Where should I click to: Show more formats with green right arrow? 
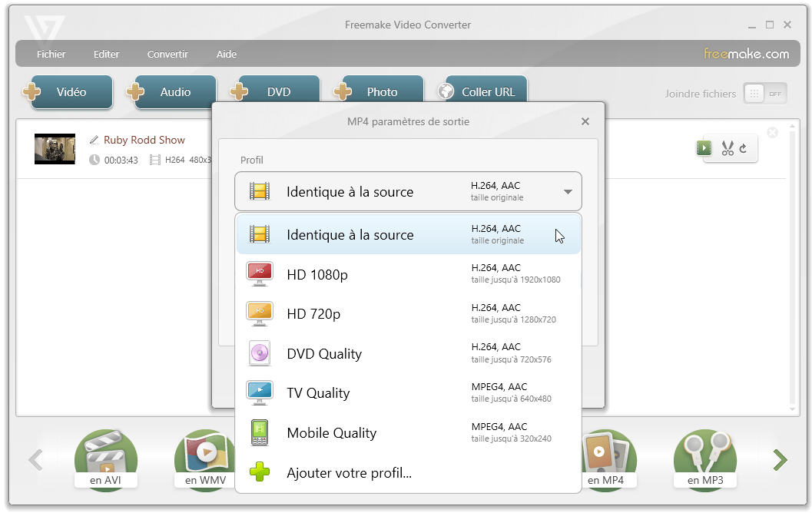780,460
